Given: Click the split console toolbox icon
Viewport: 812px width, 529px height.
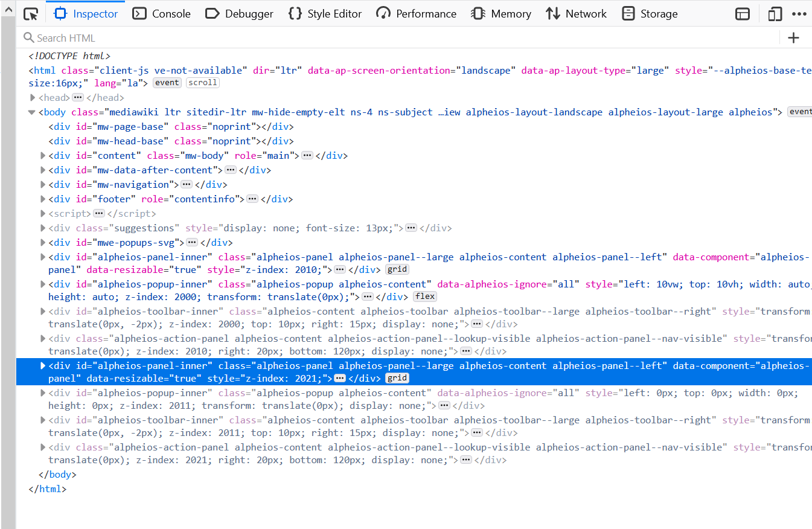Looking at the screenshot, I should click(x=743, y=13).
